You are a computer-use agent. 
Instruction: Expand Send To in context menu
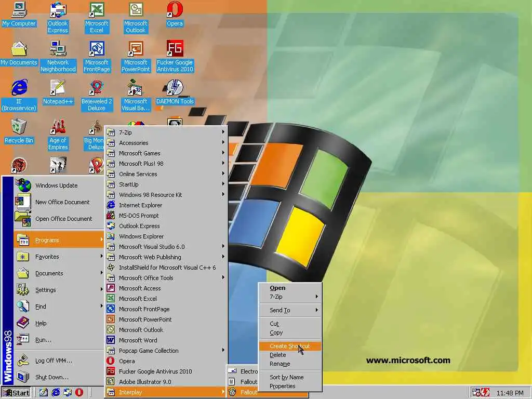pos(290,310)
